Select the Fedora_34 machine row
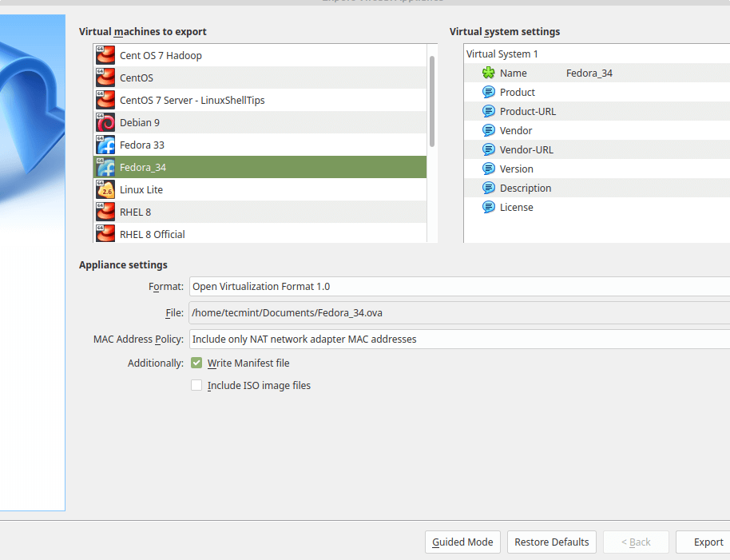Image resolution: width=730 pixels, height=560 pixels. [260, 167]
